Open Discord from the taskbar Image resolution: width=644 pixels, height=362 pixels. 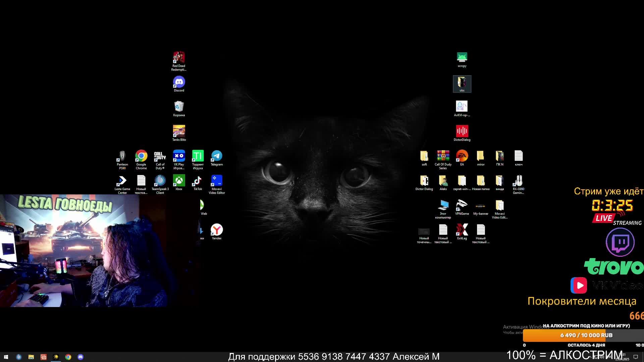point(80,357)
